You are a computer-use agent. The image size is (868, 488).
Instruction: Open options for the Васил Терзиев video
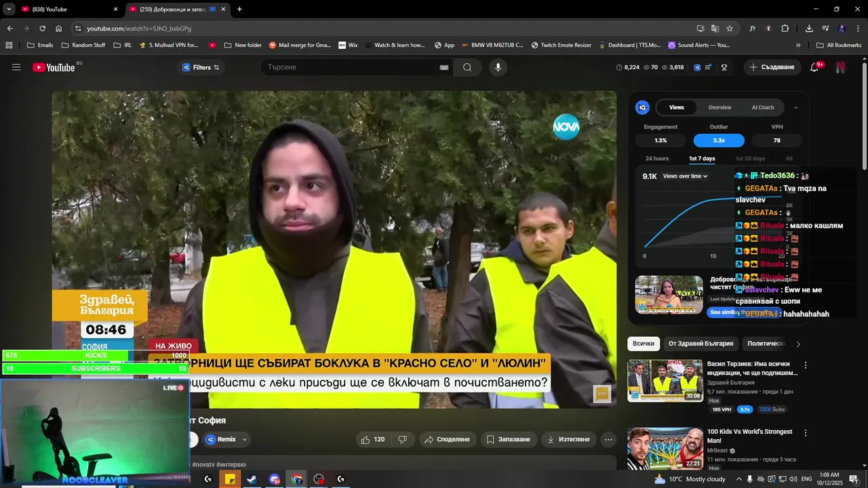coord(806,365)
